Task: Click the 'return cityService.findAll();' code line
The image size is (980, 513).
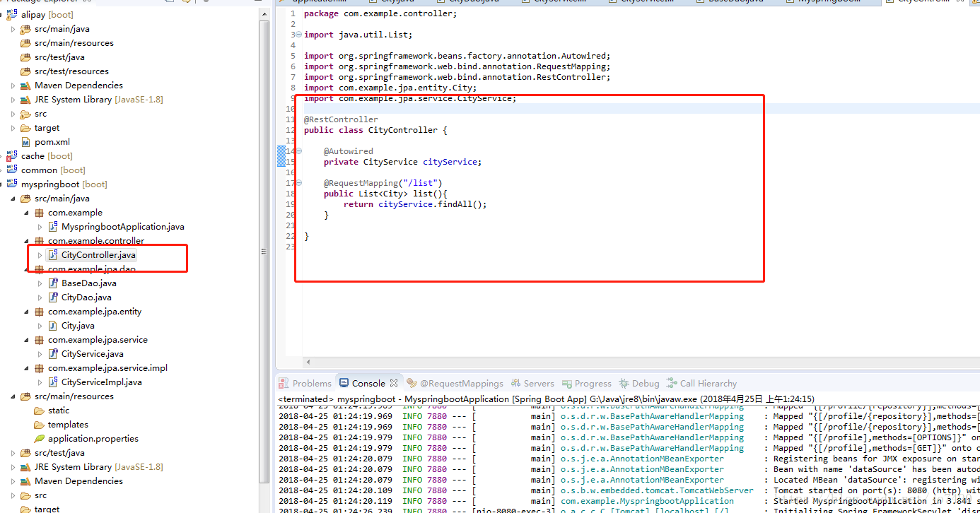Action: [415, 204]
